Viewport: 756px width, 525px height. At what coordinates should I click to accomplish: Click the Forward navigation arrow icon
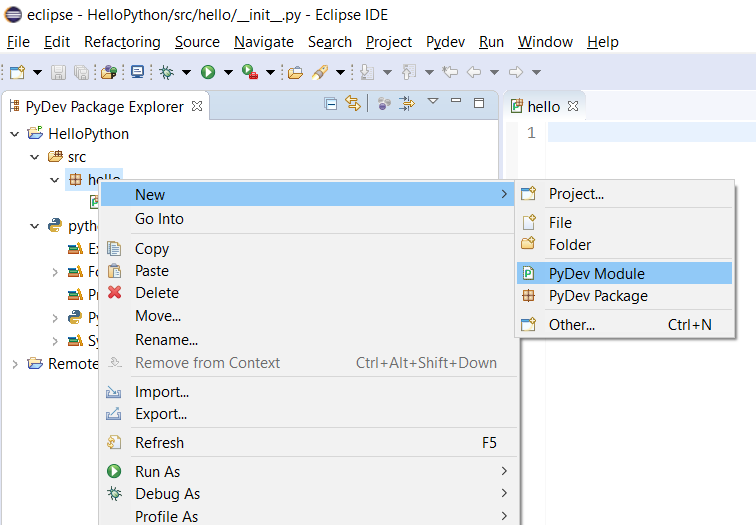coord(516,72)
